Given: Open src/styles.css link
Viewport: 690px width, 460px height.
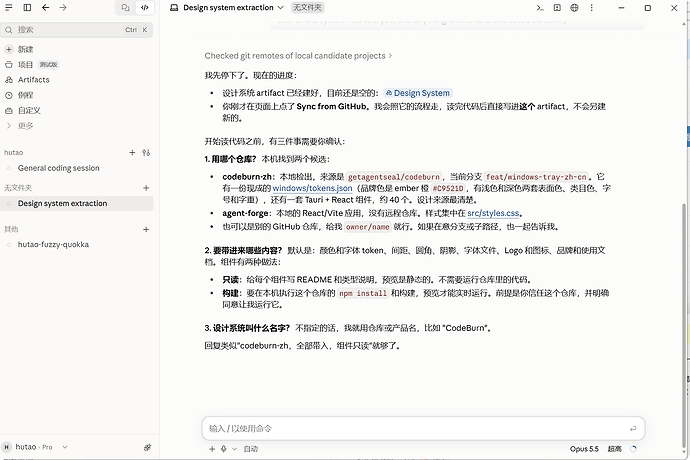Looking at the screenshot, I should [x=493, y=213].
